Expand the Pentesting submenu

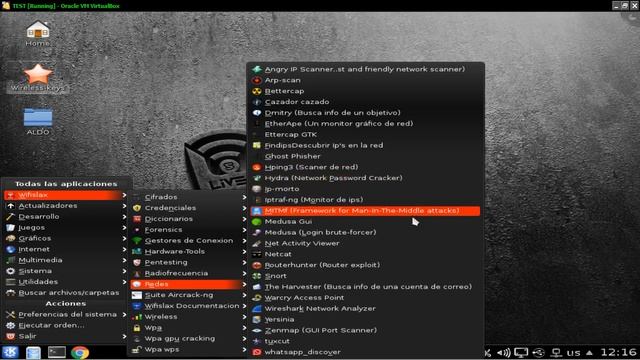[x=189, y=262]
